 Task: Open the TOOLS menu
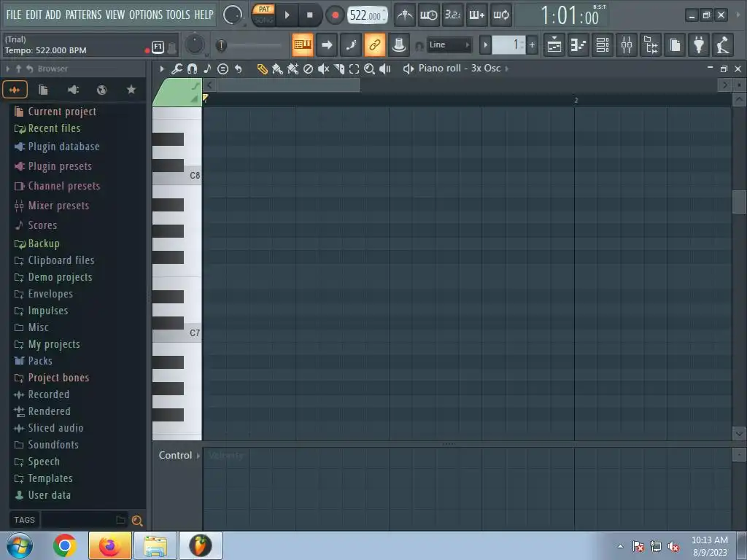178,15
